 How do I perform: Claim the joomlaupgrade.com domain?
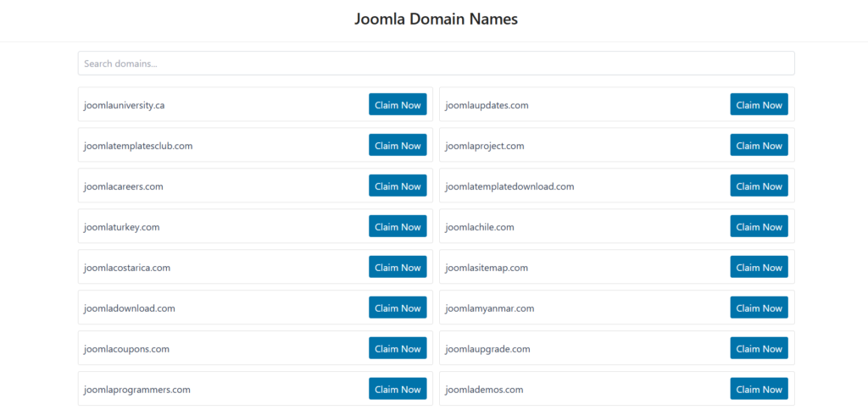(x=759, y=349)
